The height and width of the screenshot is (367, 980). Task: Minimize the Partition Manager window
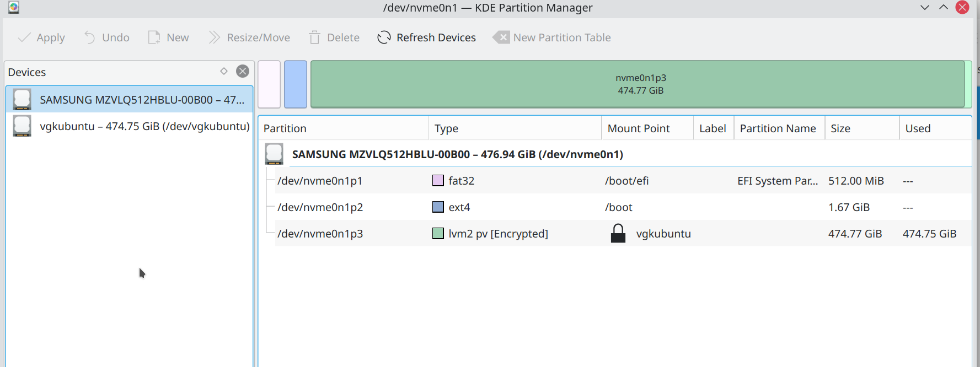pyautogui.click(x=925, y=7)
